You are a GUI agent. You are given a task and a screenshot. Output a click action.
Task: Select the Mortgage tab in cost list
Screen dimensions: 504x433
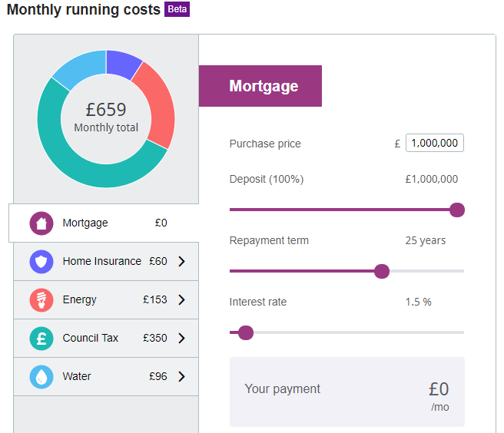pyautogui.click(x=104, y=223)
